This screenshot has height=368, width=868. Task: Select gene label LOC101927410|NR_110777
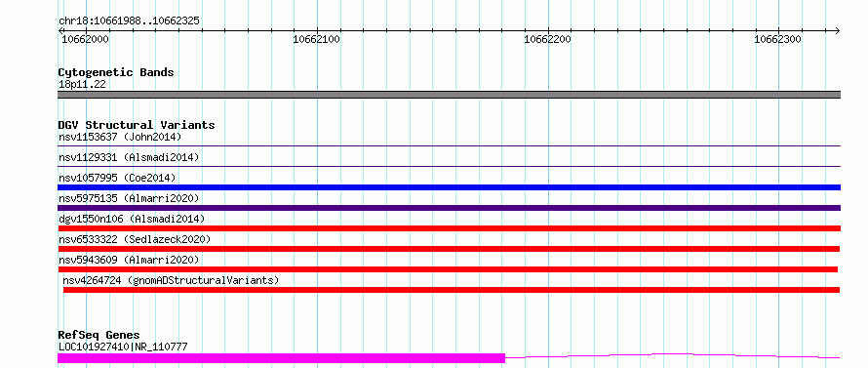pos(123,348)
